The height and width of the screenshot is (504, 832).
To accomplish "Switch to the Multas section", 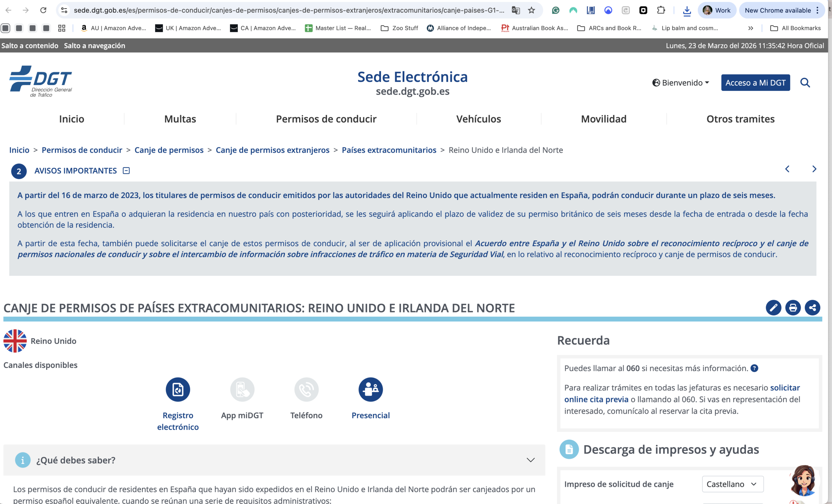I will click(180, 119).
